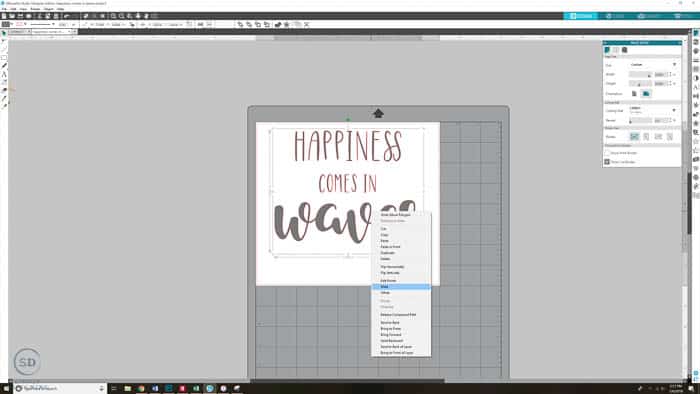This screenshot has height=394, width=700.
Task: Click the Zoom Out magnifier icon
Action: pyautogui.click(x=121, y=16)
